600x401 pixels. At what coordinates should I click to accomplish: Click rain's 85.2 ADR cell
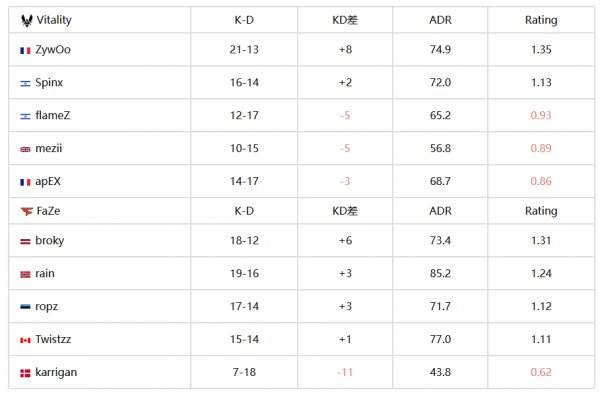440,274
